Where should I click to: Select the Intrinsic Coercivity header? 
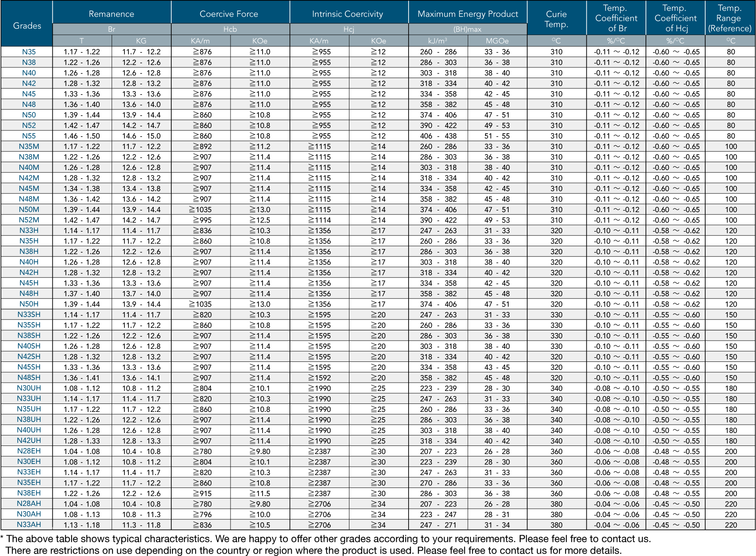[349, 14]
